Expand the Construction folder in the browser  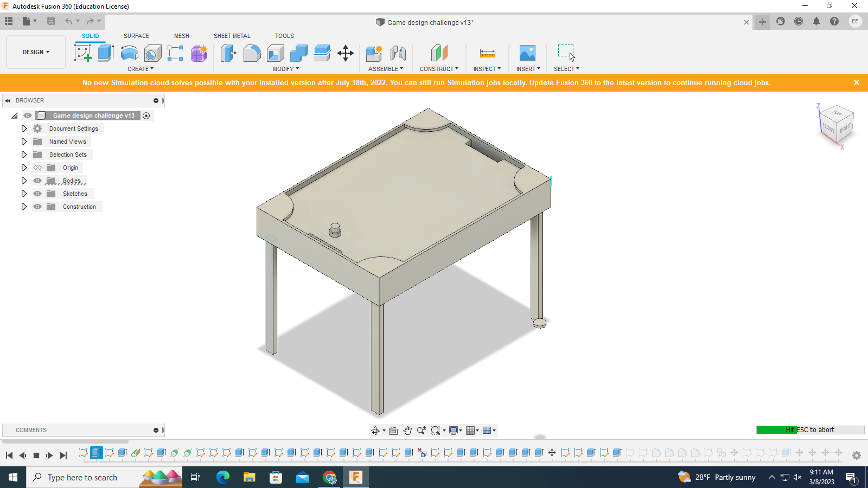(x=24, y=207)
